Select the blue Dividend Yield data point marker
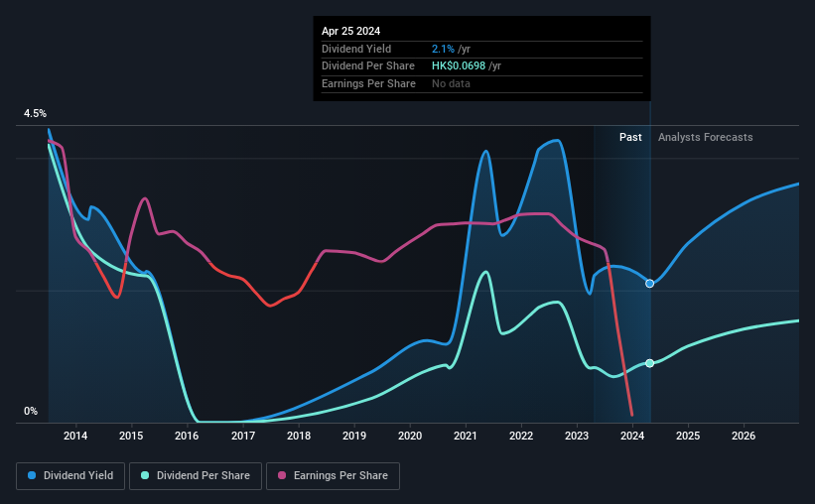815x504 pixels. [x=649, y=283]
